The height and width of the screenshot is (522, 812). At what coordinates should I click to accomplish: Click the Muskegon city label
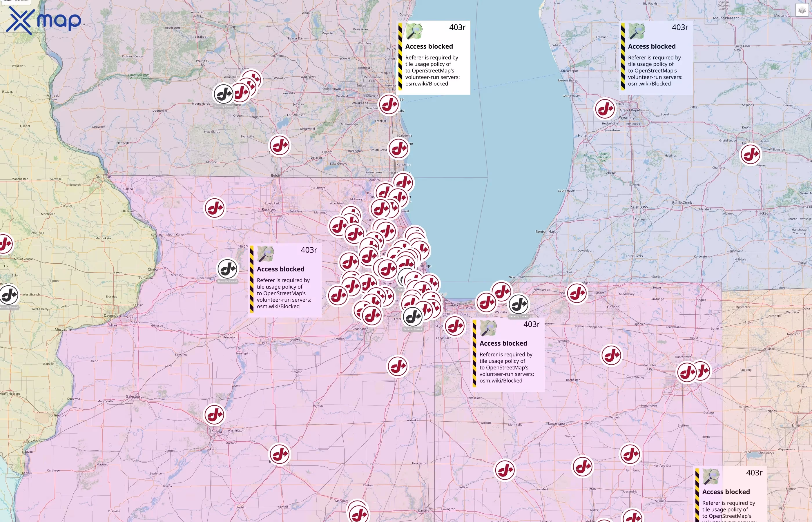click(x=569, y=71)
